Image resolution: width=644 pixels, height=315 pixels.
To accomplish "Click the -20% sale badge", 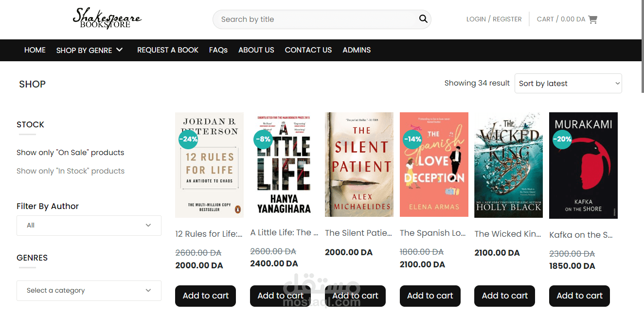I will 562,139.
